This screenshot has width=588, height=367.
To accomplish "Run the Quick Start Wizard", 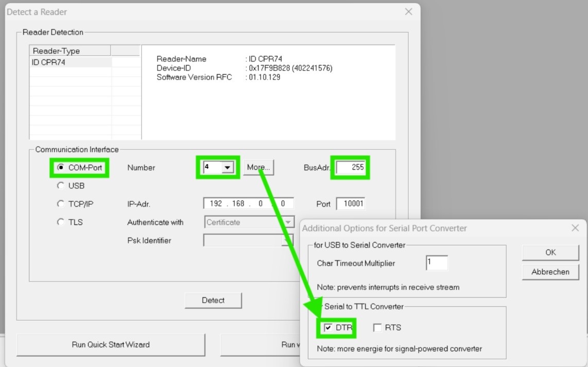I will [111, 345].
